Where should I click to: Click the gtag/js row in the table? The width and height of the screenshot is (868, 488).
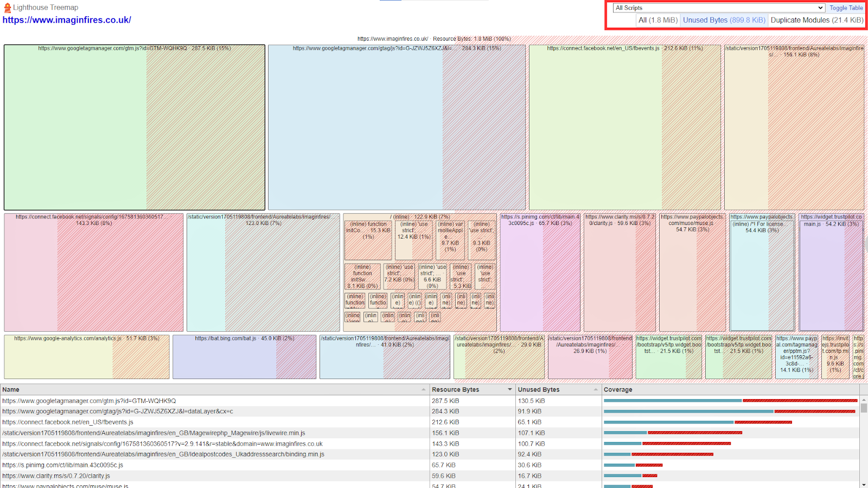tap(430, 412)
